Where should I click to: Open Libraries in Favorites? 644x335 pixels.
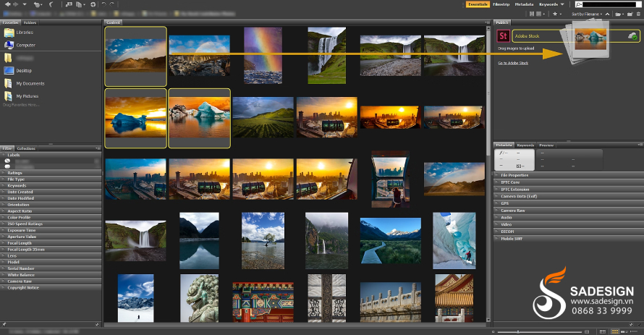tap(19, 33)
